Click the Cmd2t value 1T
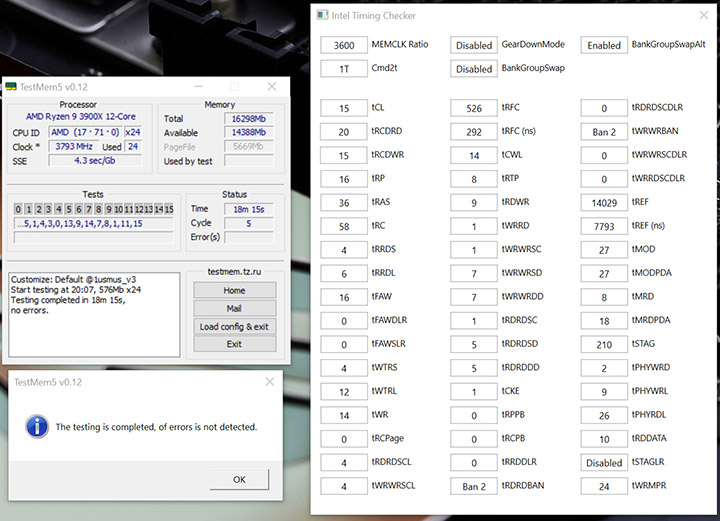 pyautogui.click(x=344, y=69)
